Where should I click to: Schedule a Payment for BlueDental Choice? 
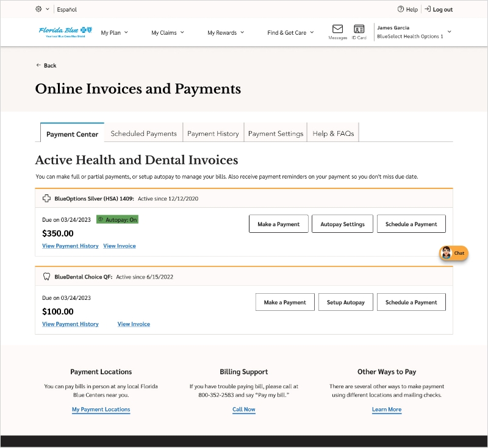[411, 302]
